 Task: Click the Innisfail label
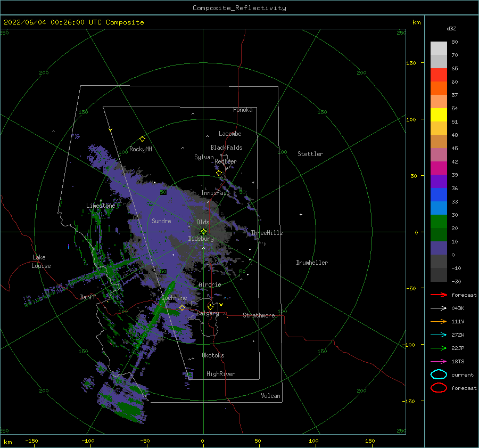click(x=216, y=193)
